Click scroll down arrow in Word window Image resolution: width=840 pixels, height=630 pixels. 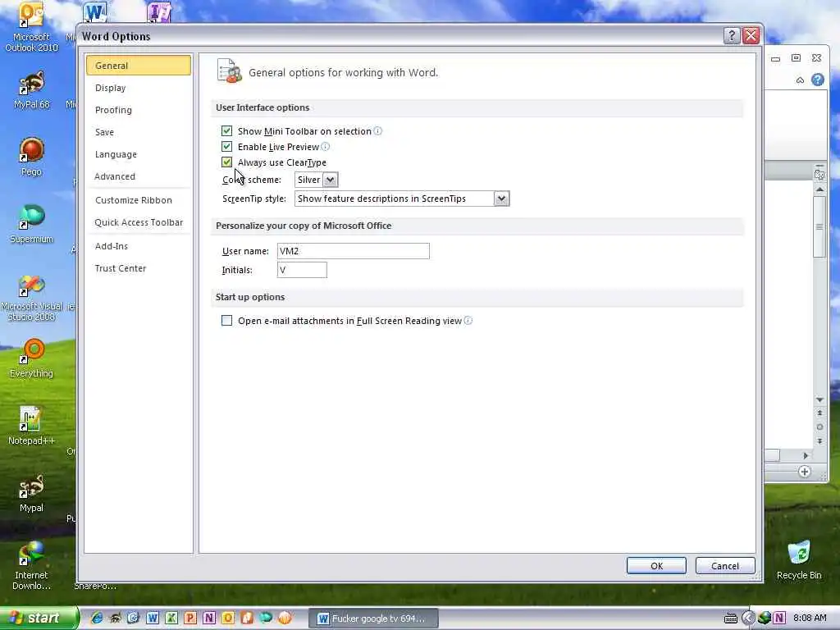click(819, 399)
